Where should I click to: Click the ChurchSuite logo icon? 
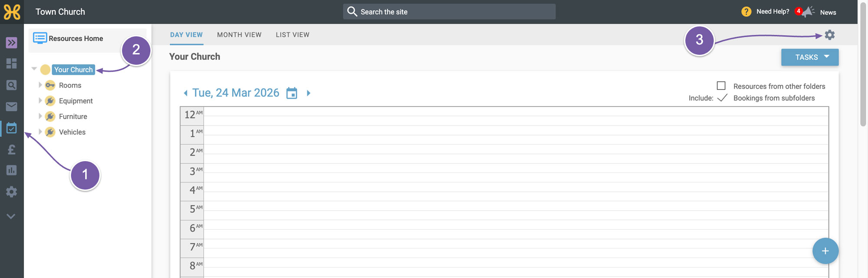(x=12, y=12)
